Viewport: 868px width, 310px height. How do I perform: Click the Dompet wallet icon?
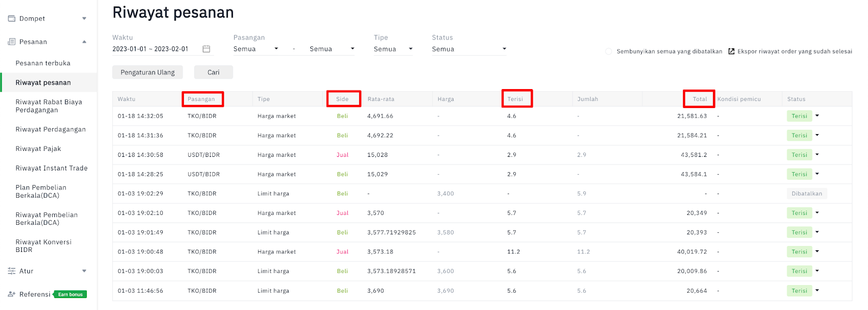11,18
